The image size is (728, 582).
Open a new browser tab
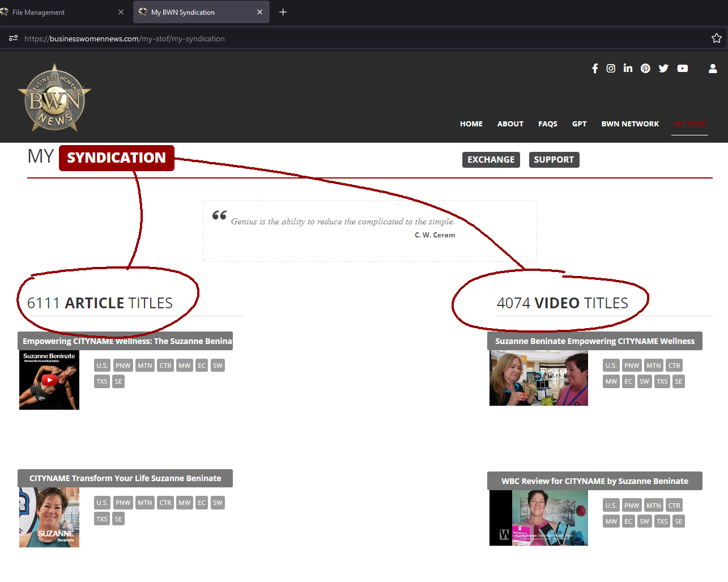click(x=283, y=12)
